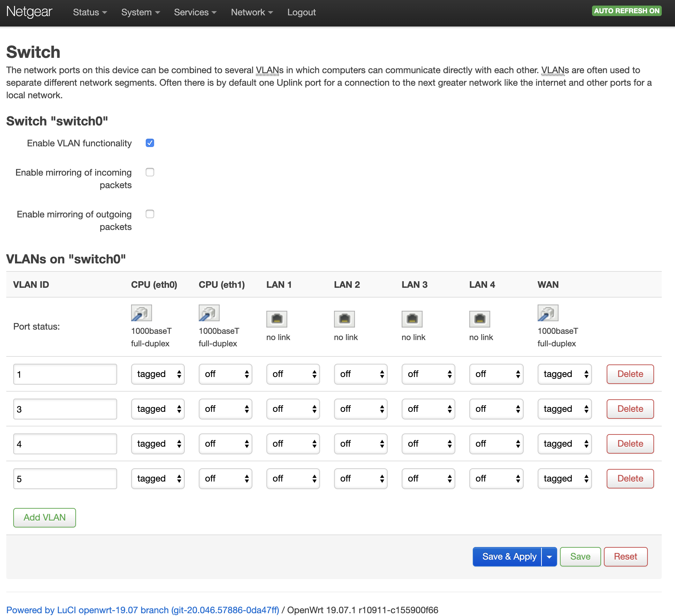Image resolution: width=675 pixels, height=616 pixels.
Task: Open the Services menu
Action: point(195,12)
